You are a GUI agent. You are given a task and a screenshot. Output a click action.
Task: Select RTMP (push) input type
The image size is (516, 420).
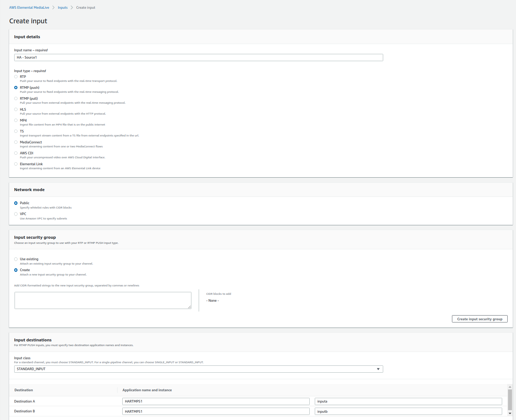pyautogui.click(x=16, y=88)
